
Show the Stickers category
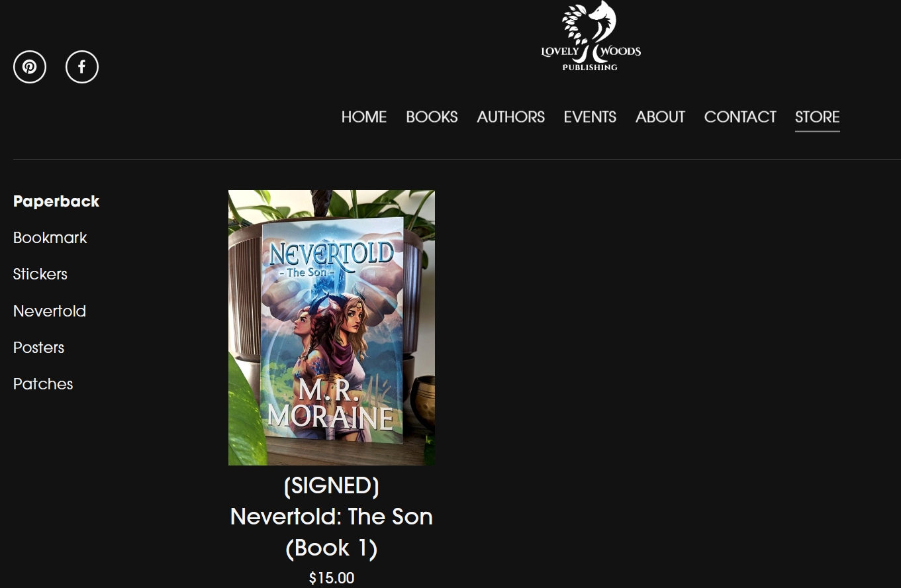point(40,274)
